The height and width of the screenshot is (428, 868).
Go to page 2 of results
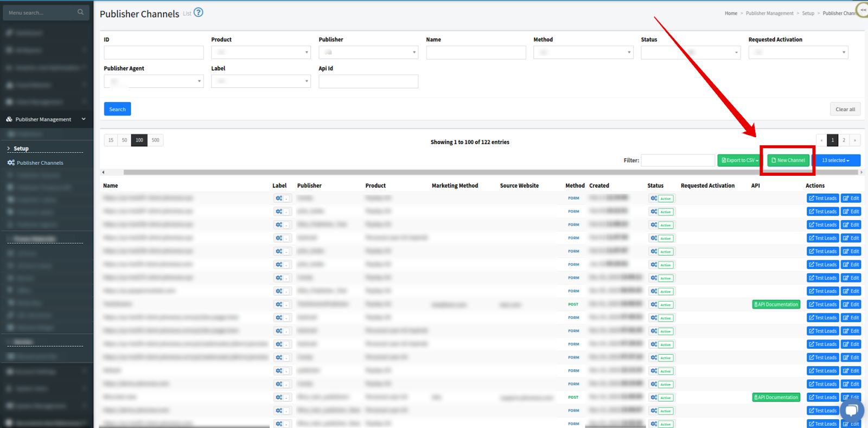click(844, 140)
